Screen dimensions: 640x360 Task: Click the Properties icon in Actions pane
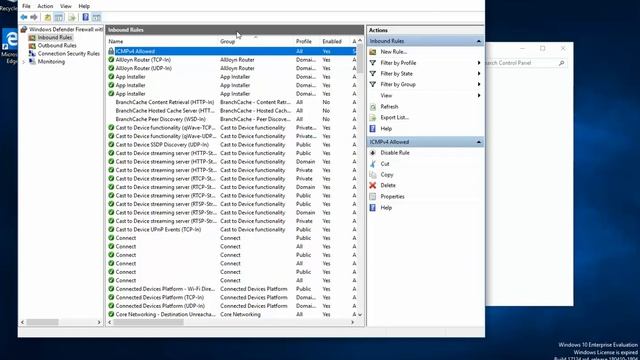pos(373,196)
